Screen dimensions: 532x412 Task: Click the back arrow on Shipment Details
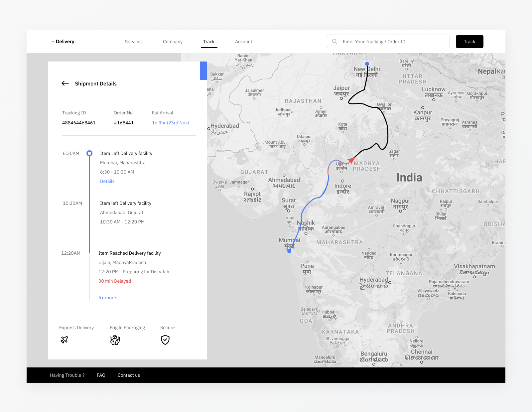pos(65,83)
